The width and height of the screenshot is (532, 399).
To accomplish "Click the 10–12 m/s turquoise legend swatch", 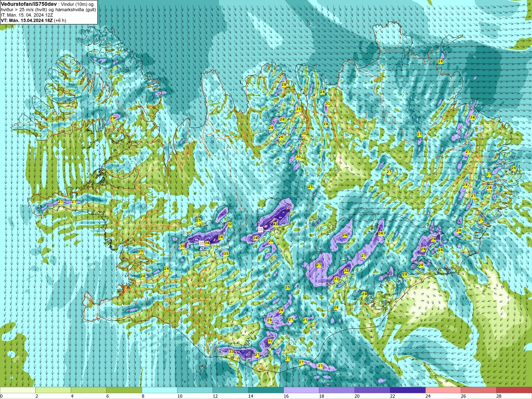I will 195,390.
